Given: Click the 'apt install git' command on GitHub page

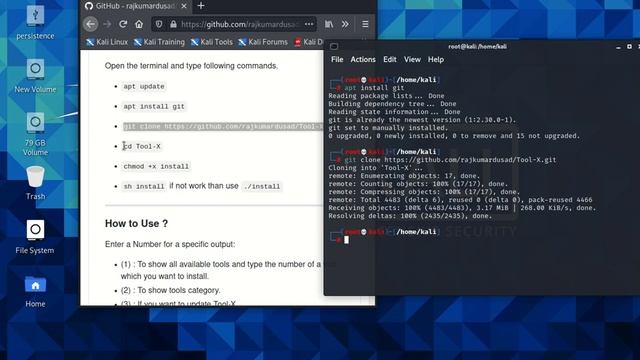Looking at the screenshot, I should (154, 107).
